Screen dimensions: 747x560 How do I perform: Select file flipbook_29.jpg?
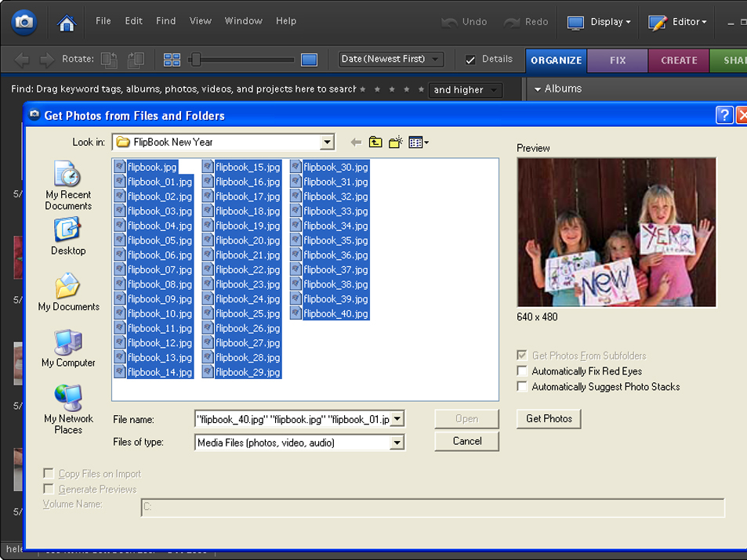[x=241, y=372]
